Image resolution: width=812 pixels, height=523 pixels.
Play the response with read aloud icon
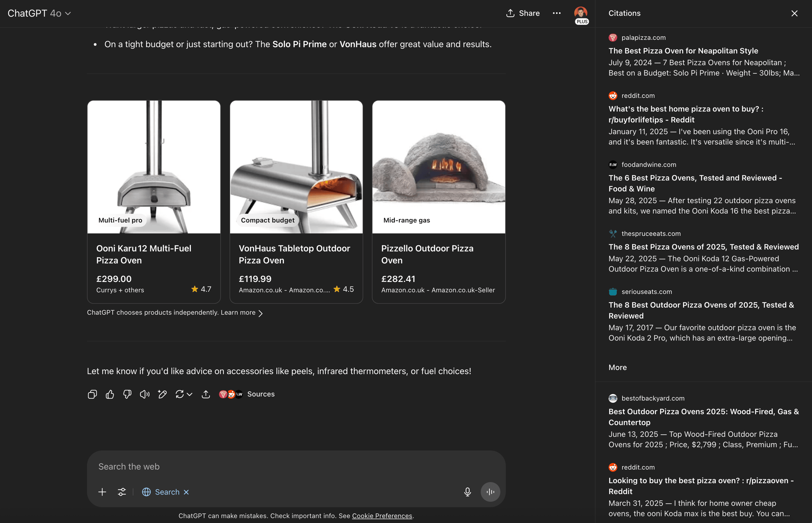(145, 394)
